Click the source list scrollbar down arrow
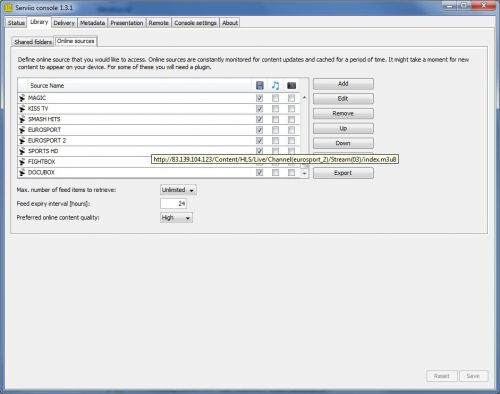 coord(304,173)
